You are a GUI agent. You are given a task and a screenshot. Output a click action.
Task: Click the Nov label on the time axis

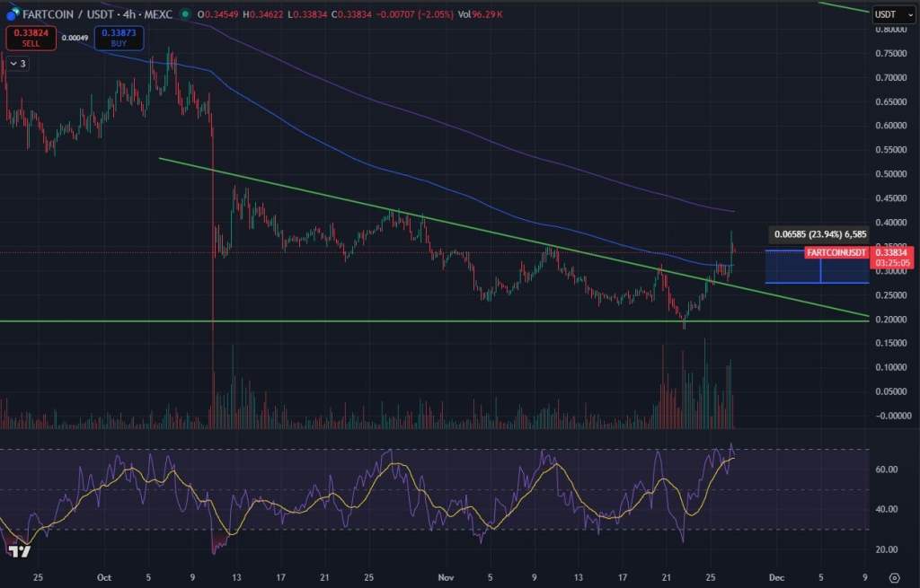(446, 578)
